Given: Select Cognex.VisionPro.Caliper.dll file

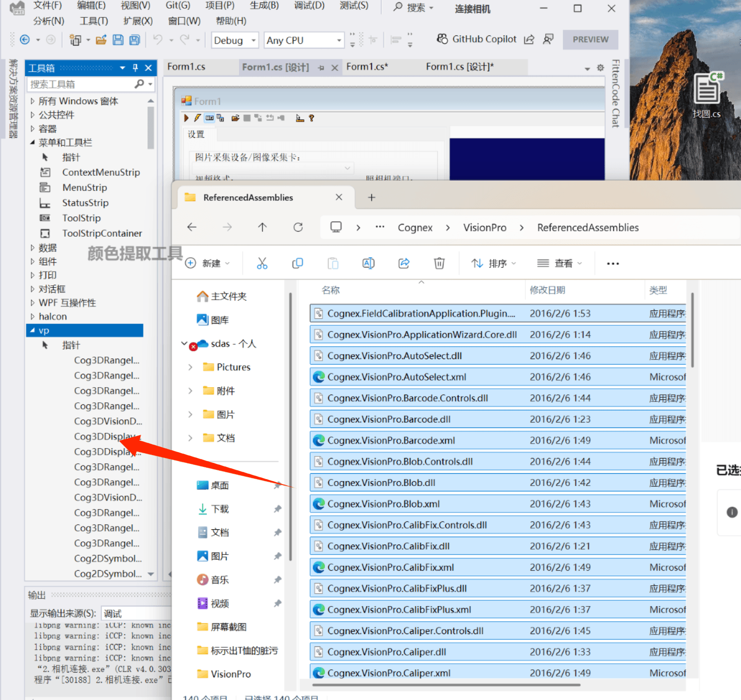Looking at the screenshot, I should pos(497,652).
